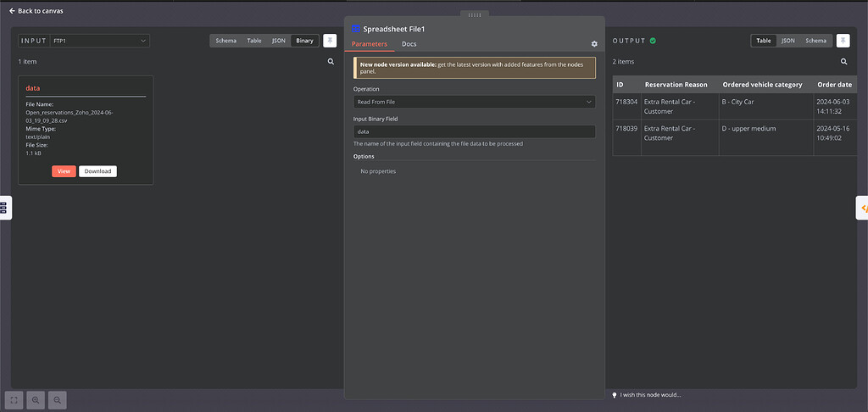This screenshot has height=412, width=868.
Task: Switch to the Docs tab
Action: (x=409, y=44)
